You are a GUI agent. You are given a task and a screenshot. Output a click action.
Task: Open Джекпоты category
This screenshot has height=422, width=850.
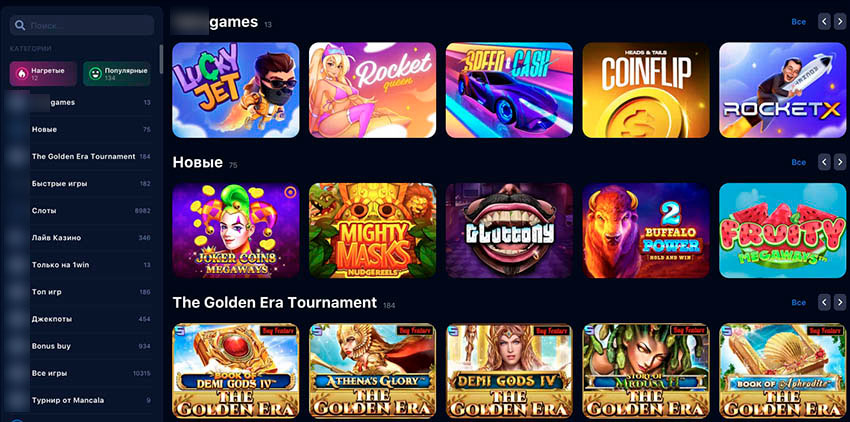pos(81,319)
